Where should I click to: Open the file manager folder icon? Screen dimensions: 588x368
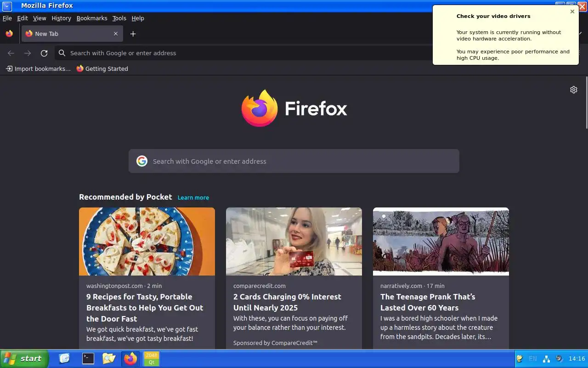[x=109, y=358]
